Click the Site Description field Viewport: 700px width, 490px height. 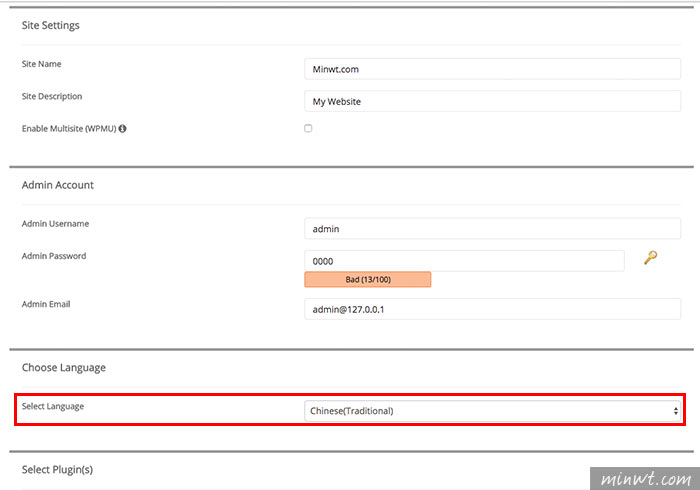492,101
